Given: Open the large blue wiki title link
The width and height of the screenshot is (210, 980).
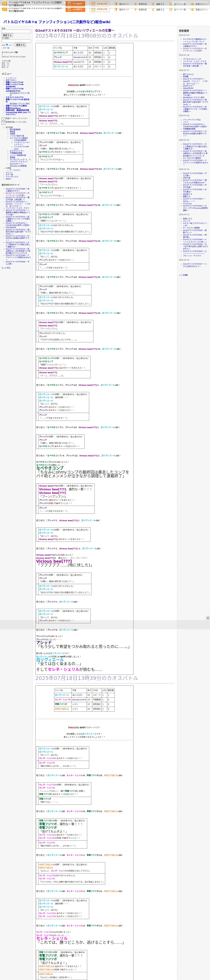Looking at the screenshot, I should 57,22.
